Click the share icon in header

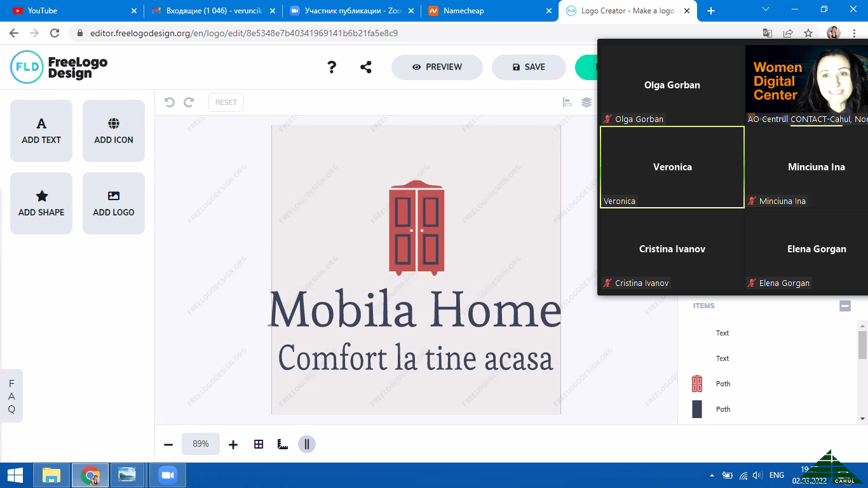coord(366,67)
